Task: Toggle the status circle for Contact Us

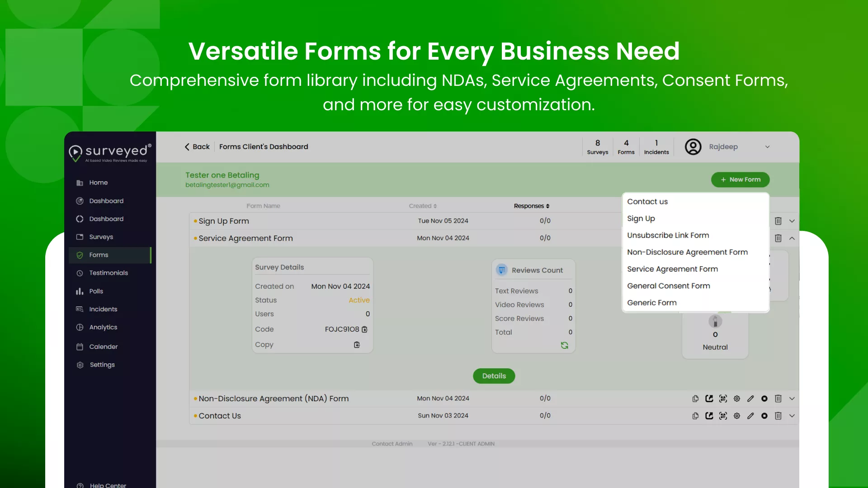Action: (x=764, y=416)
